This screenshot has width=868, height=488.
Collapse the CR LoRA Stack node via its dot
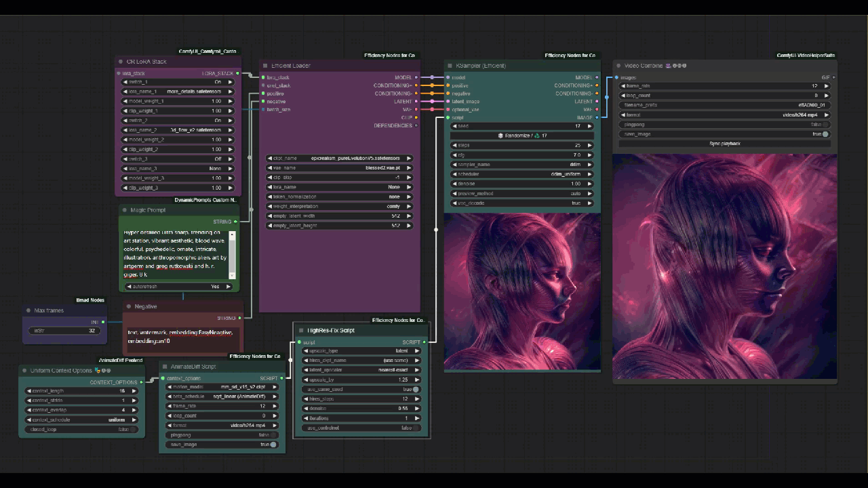tap(120, 62)
